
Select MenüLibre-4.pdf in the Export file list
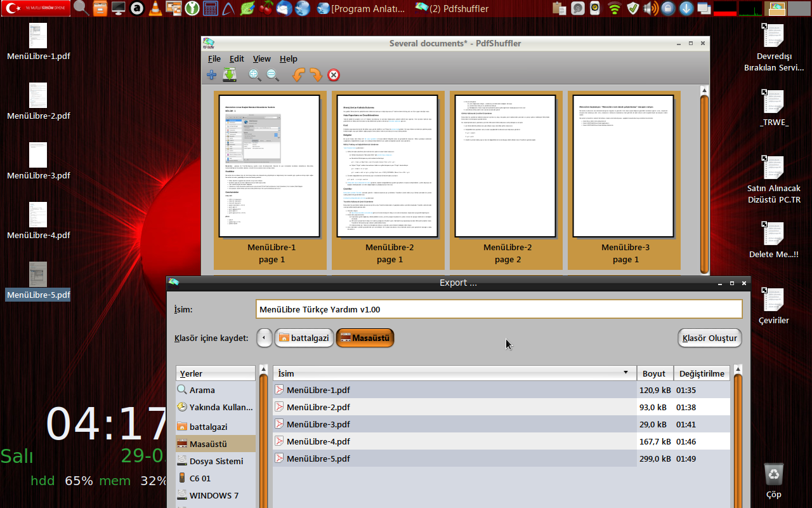point(502,441)
